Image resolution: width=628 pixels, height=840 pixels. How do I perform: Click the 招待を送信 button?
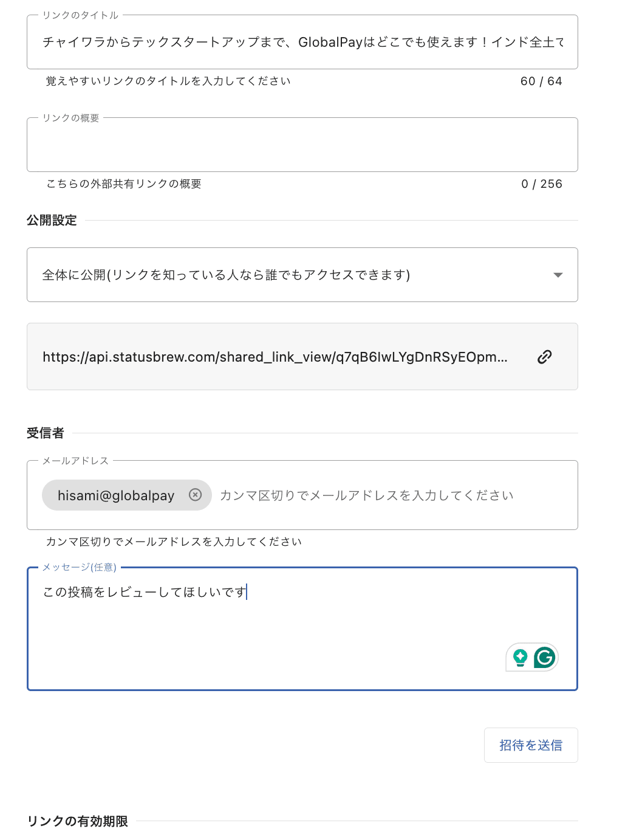click(530, 745)
